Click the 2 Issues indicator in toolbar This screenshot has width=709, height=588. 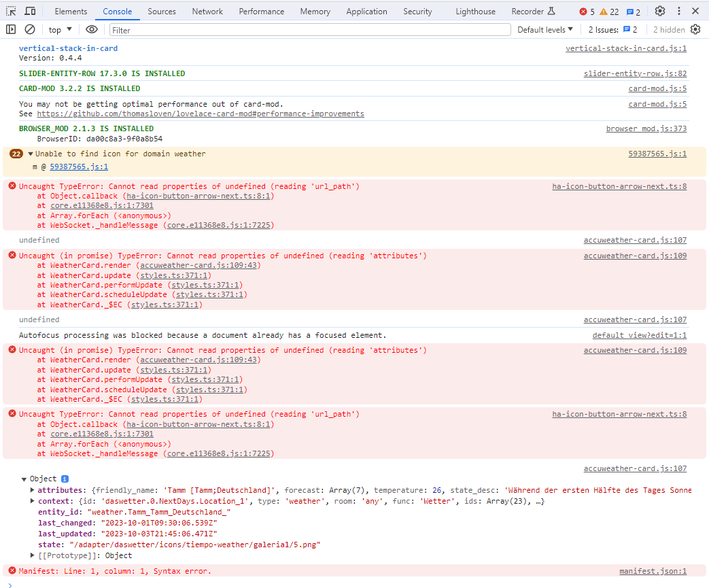[612, 30]
